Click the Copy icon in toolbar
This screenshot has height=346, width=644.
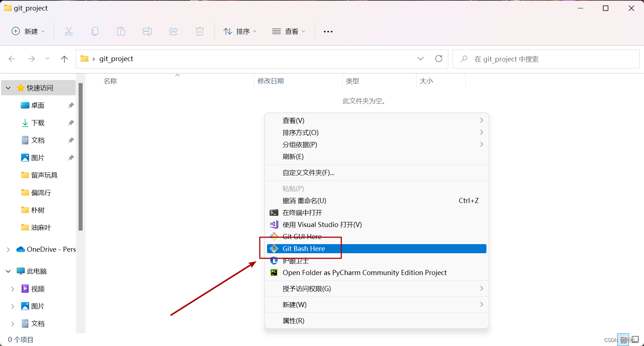[x=95, y=31]
